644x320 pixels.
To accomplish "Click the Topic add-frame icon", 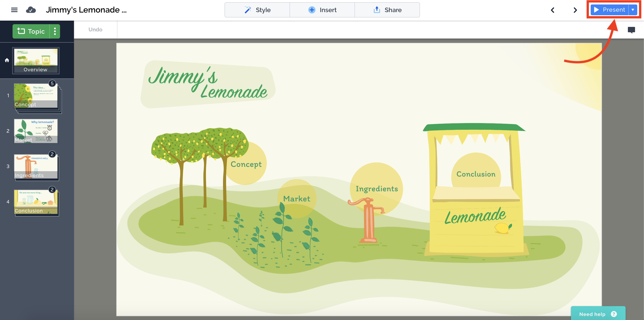I will pos(21,31).
